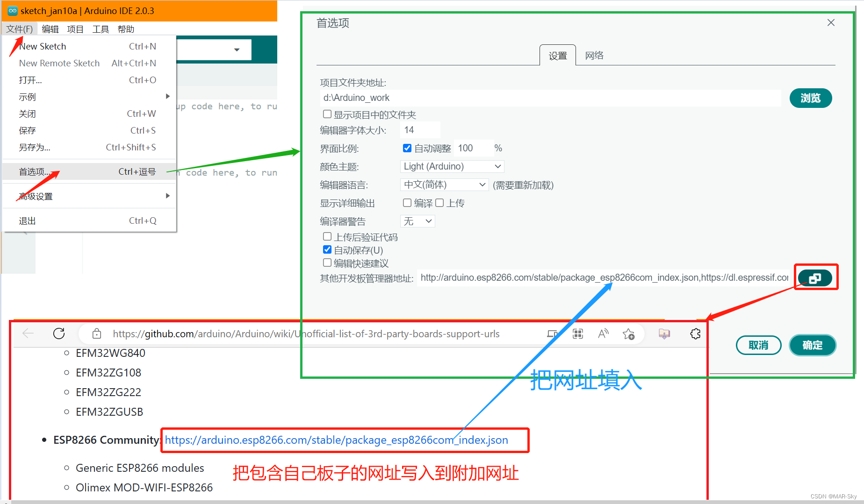Viewport: 864px width, 504px height.
Task: Click the Cancel (取消) button
Action: (x=759, y=345)
